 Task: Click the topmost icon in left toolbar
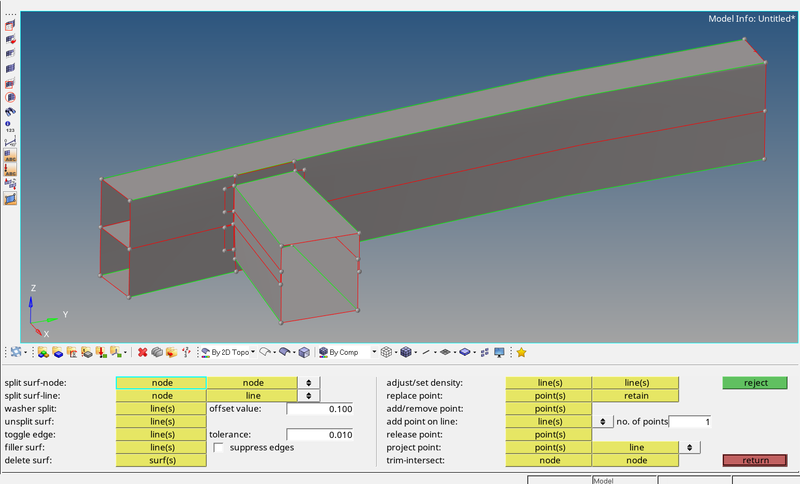pyautogui.click(x=10, y=24)
